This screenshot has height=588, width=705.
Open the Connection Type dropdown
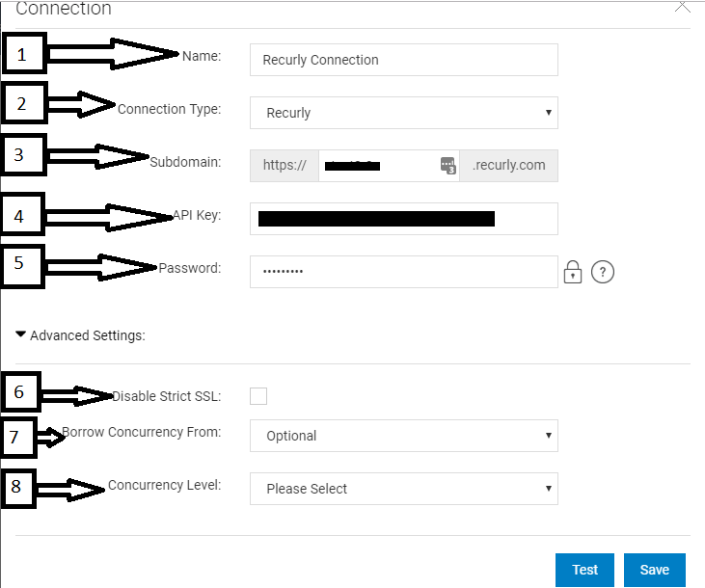[x=404, y=113]
